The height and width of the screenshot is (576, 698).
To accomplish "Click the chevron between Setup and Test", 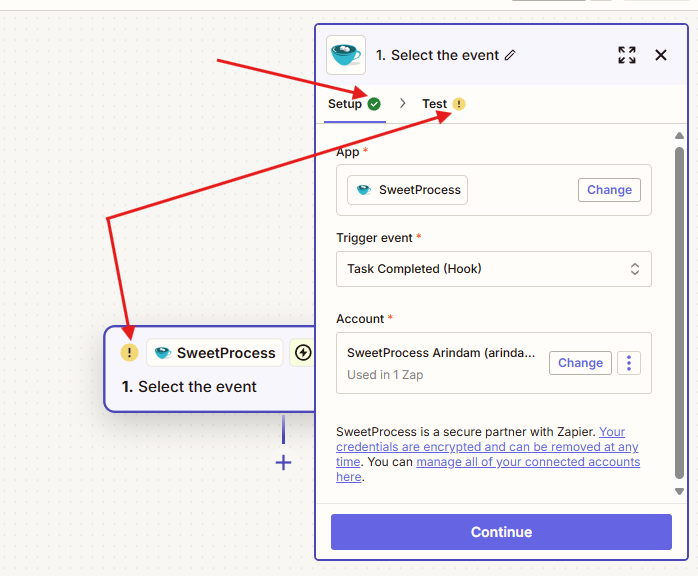I will pyautogui.click(x=403, y=104).
